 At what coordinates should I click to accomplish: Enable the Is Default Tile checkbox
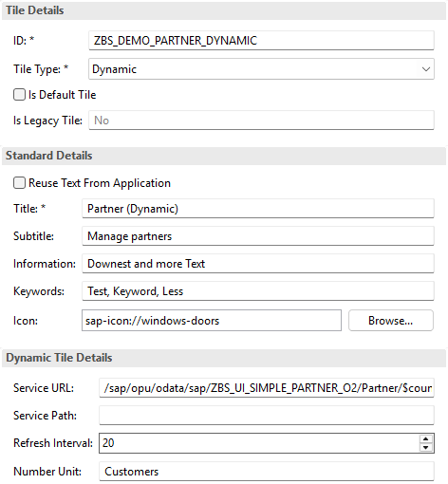19,95
